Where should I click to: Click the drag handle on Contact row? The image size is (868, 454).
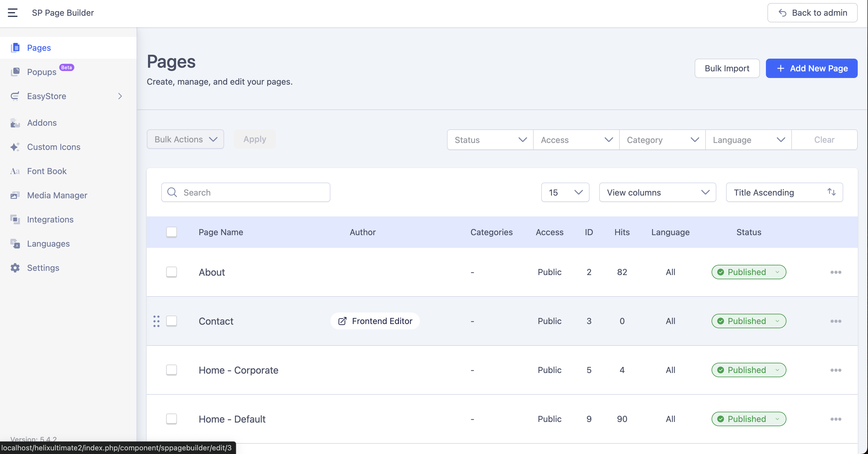[x=156, y=321]
